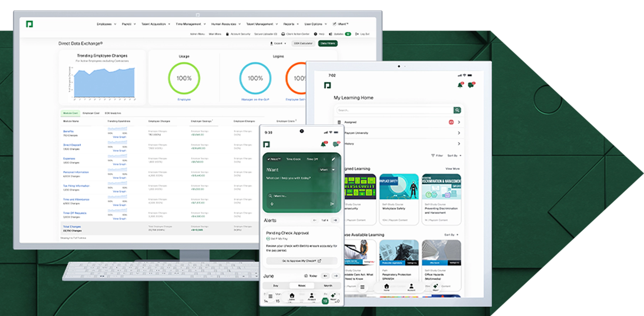Click the search magnifier button on the tablet
Image resolution: width=644 pixels, height=316 pixels.
coord(457,110)
